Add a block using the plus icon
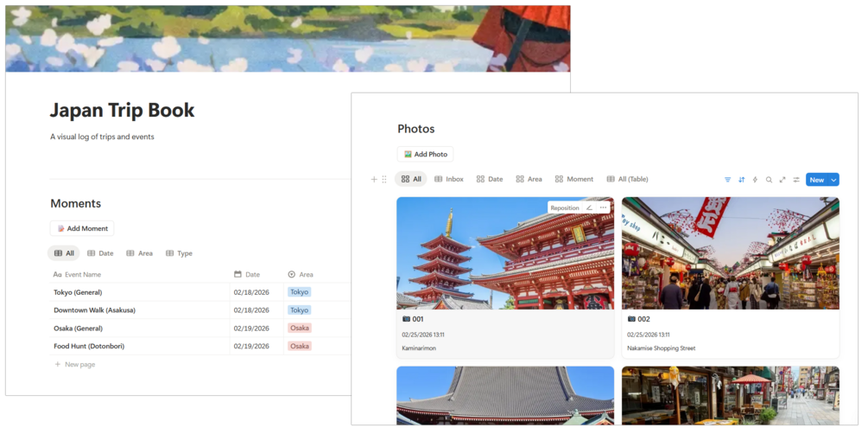The height and width of the screenshot is (434, 868). click(x=374, y=179)
